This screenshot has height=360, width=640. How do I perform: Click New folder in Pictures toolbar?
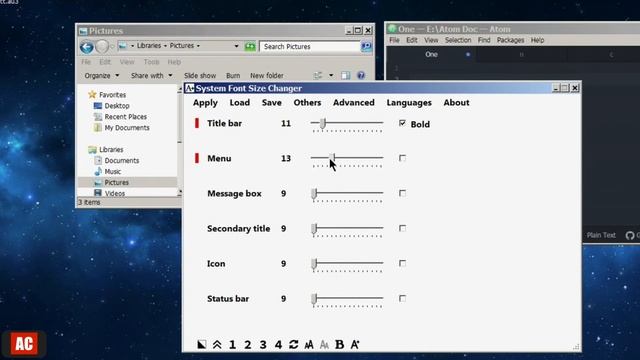point(267,76)
